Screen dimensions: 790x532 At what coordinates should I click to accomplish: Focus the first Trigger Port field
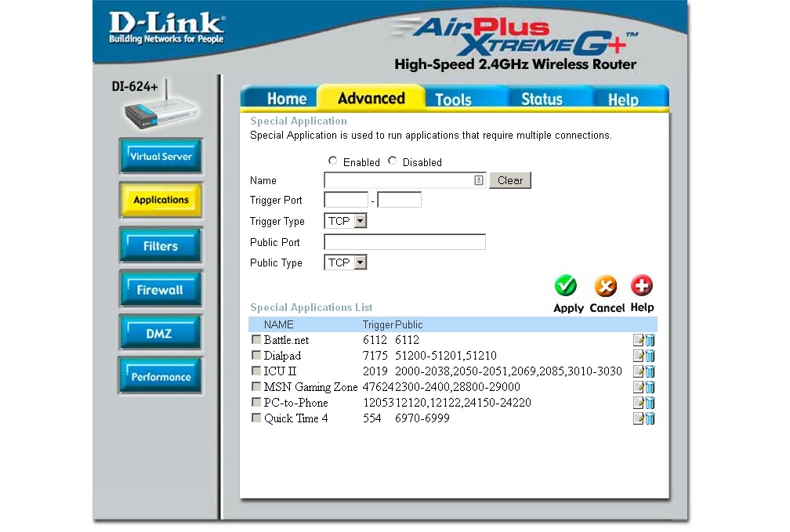tap(346, 200)
